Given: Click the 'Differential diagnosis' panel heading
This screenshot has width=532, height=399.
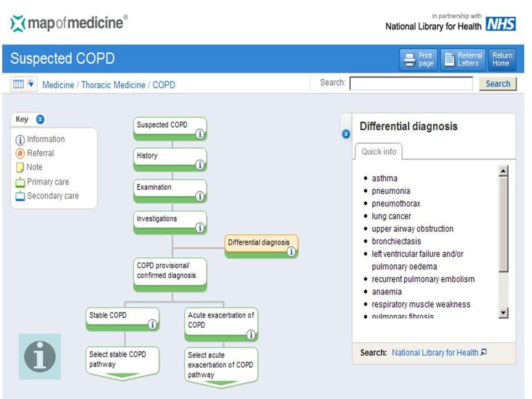Looking at the screenshot, I should [408, 126].
